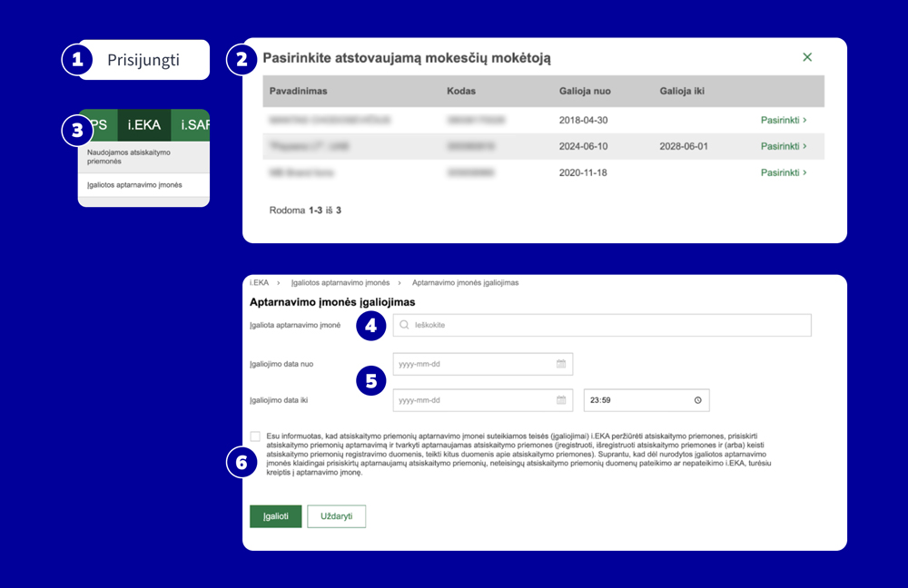Viewport: 908px width, 588px height.
Task: Click the green Įgalioti button
Action: pos(277,514)
